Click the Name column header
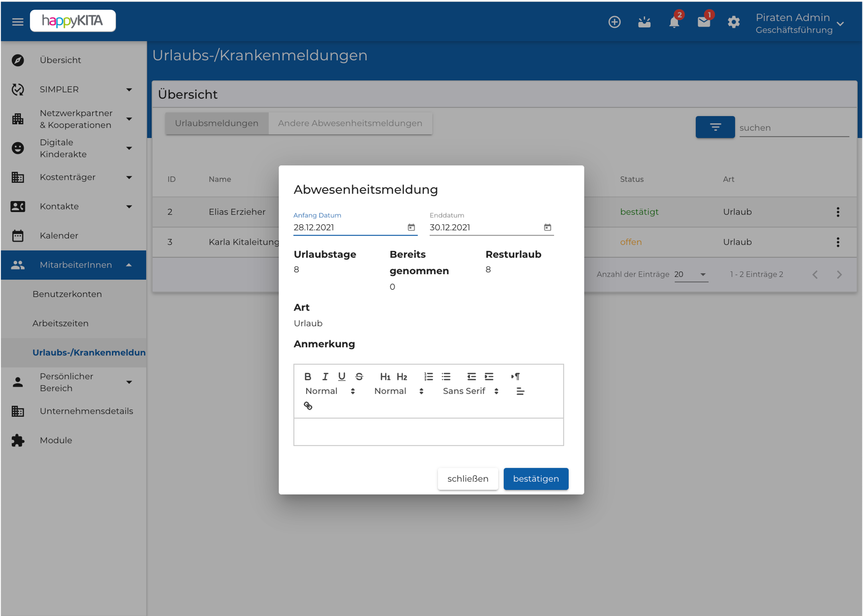Image resolution: width=863 pixels, height=616 pixels. [220, 179]
